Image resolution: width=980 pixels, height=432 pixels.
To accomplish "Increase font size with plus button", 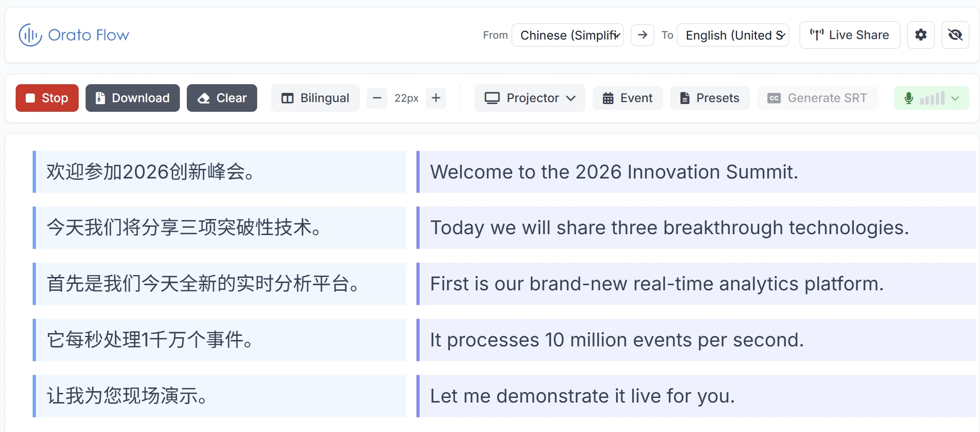I will [436, 98].
